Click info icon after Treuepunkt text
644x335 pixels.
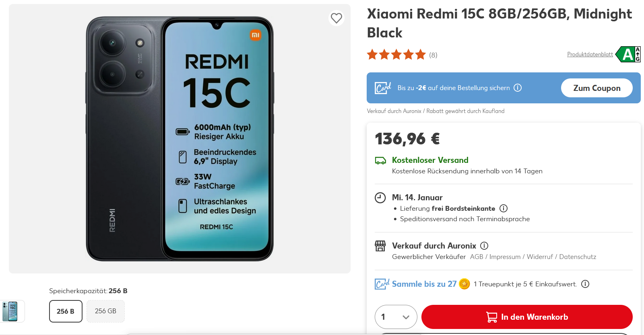(x=585, y=284)
